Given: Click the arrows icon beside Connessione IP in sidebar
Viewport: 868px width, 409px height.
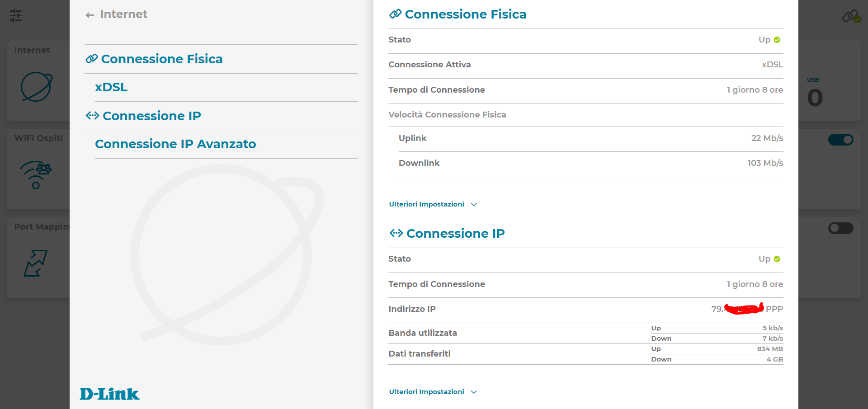Looking at the screenshot, I should (93, 116).
